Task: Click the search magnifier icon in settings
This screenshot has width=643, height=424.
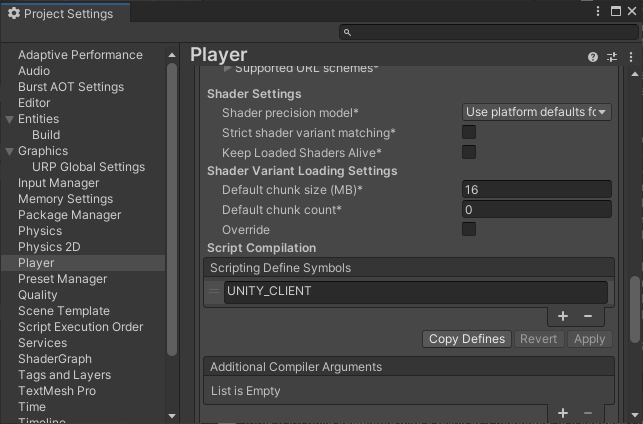Action: (x=347, y=32)
